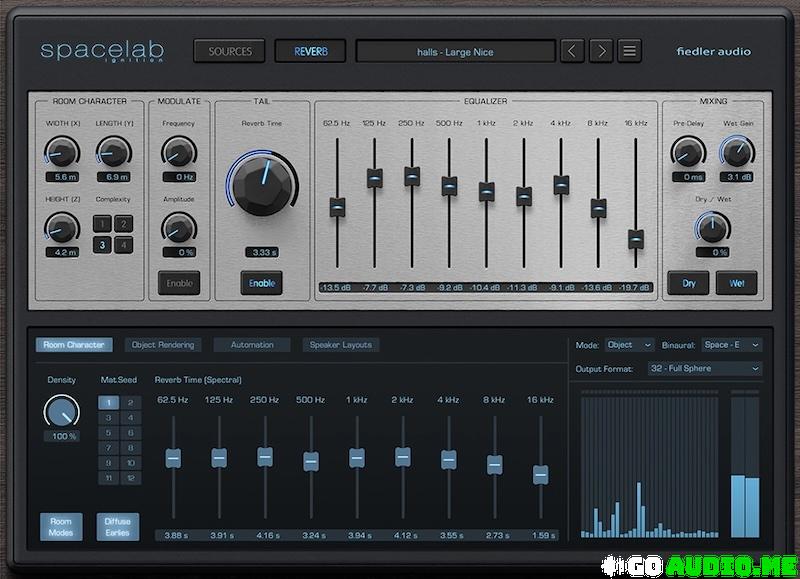This screenshot has height=579, width=800.
Task: Click the 16 kHz equalizer slider handle
Action: pos(636,239)
